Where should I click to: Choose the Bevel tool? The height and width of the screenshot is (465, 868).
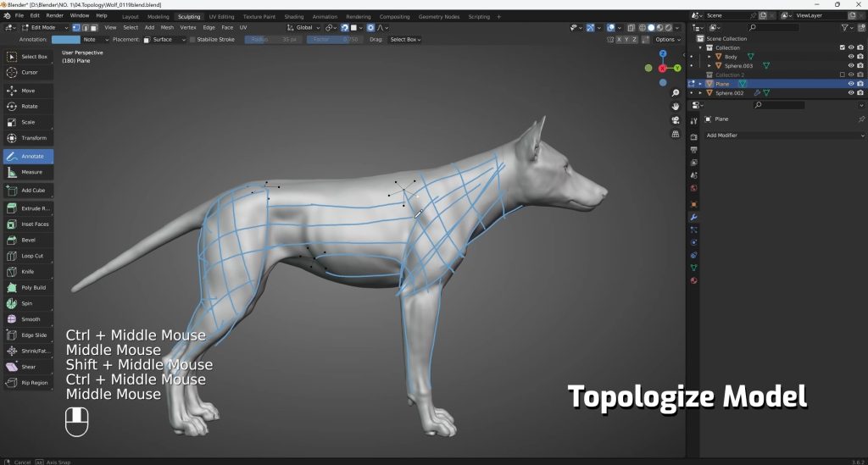coord(28,240)
